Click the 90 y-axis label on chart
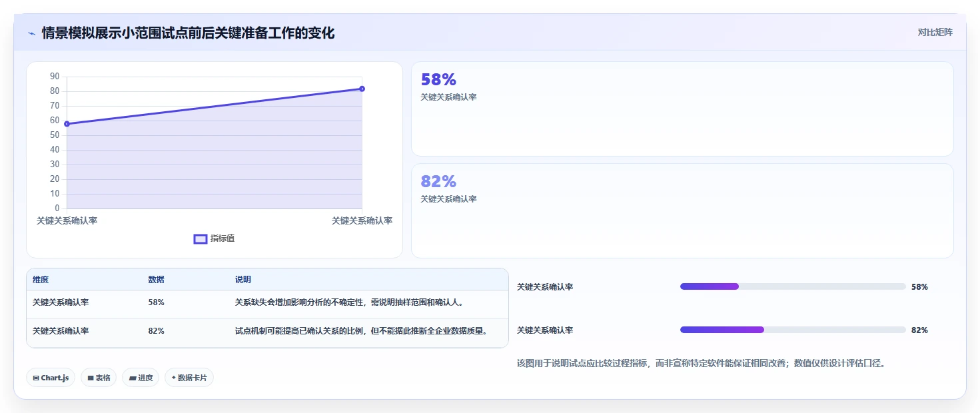 (55, 77)
